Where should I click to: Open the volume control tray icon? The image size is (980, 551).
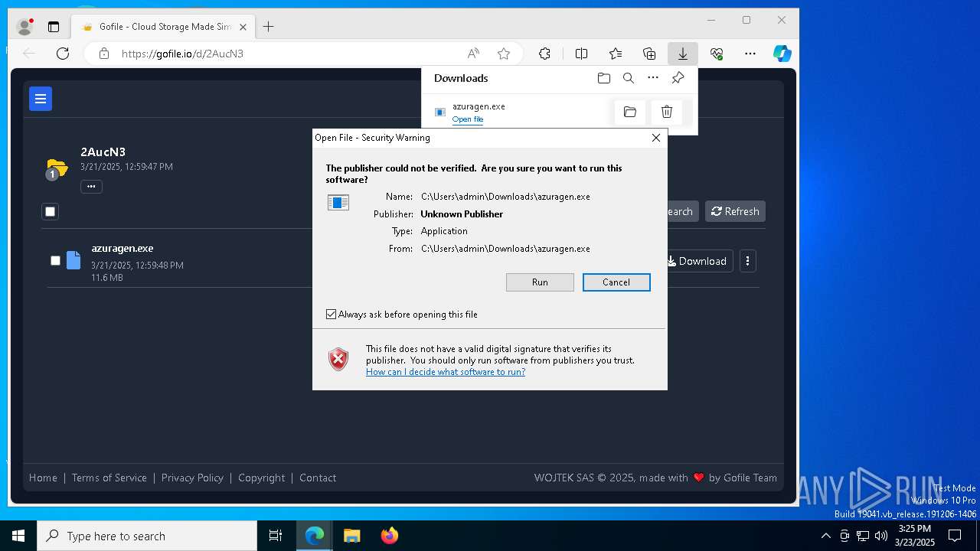pos(880,536)
